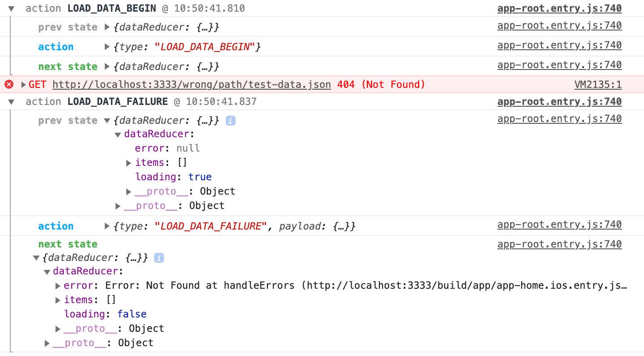Open the failed test-data.json URL
Image resolution: width=644 pixels, height=356 pixels.
click(x=192, y=84)
